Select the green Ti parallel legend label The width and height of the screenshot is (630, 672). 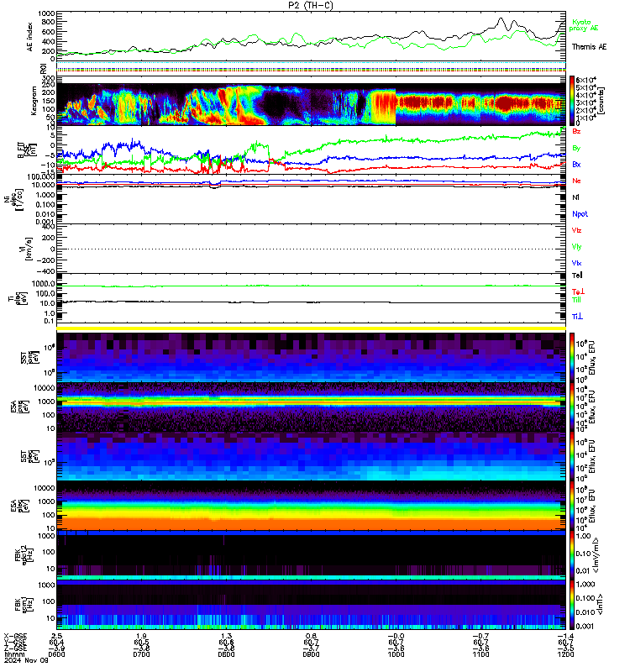coord(577,300)
